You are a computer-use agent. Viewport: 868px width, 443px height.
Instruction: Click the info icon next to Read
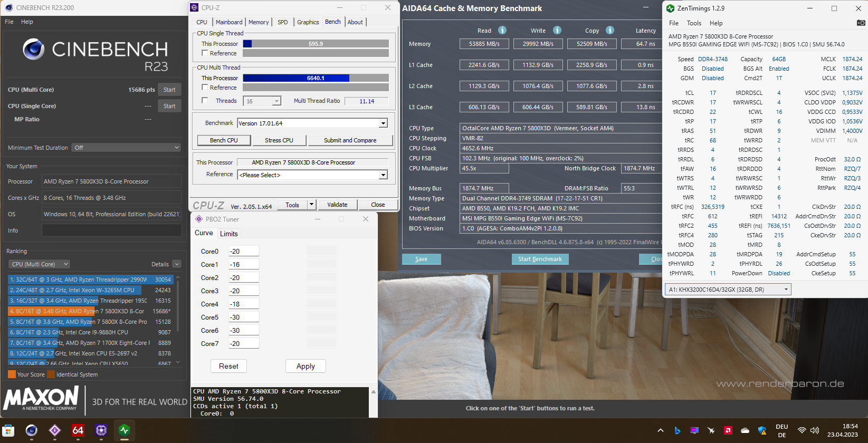tap(502, 30)
